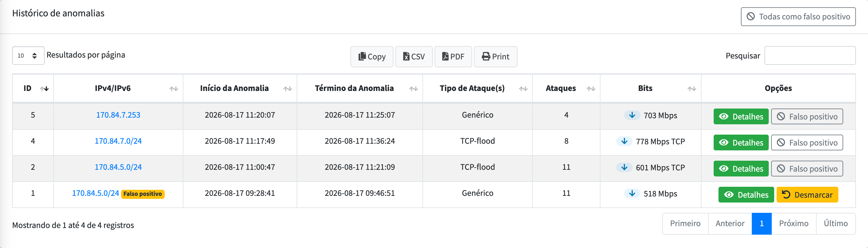Mark anomaly 5 as Falso positivo
This screenshot has height=248, width=868.
[x=807, y=116]
